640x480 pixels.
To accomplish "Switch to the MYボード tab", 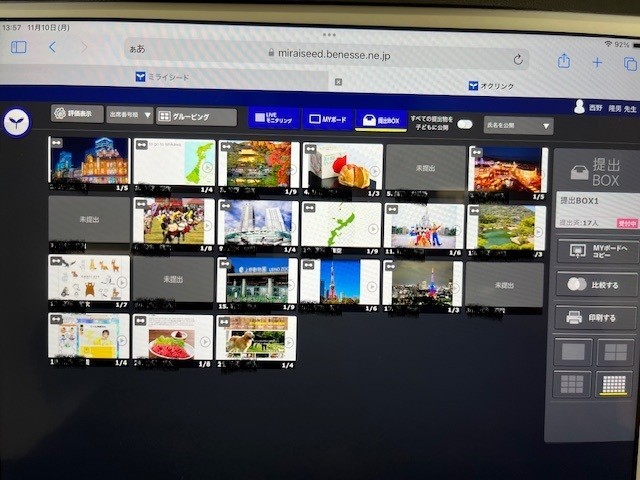I will (x=327, y=120).
